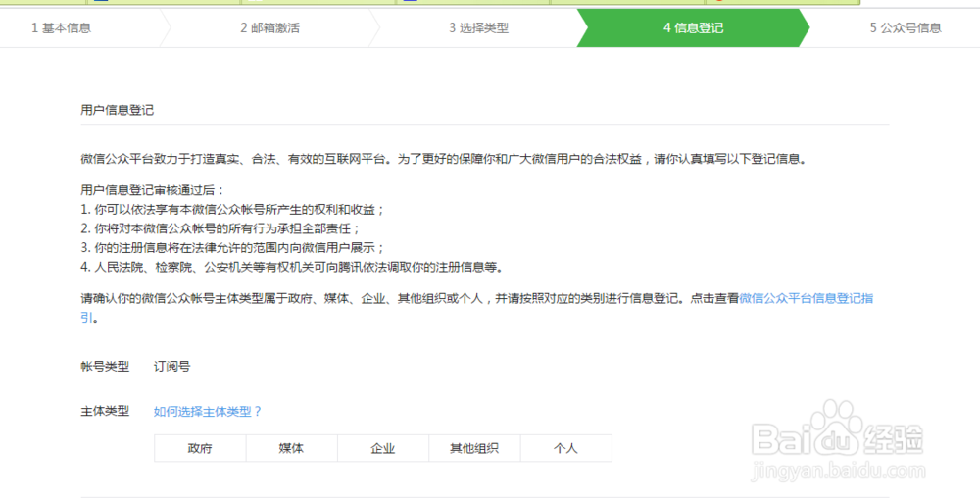Go to step 2 邮箱激活
980x504 pixels.
[269, 28]
